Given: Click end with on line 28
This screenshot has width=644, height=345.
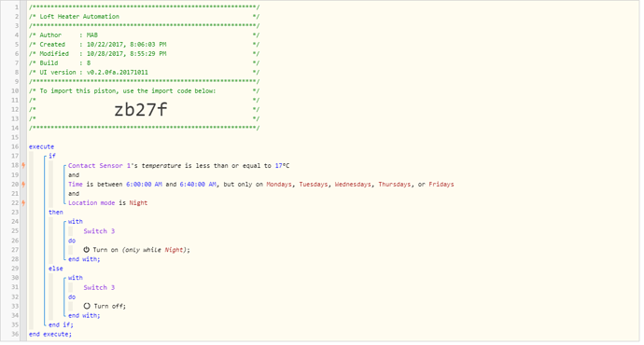Looking at the screenshot, I should (x=84, y=259).
